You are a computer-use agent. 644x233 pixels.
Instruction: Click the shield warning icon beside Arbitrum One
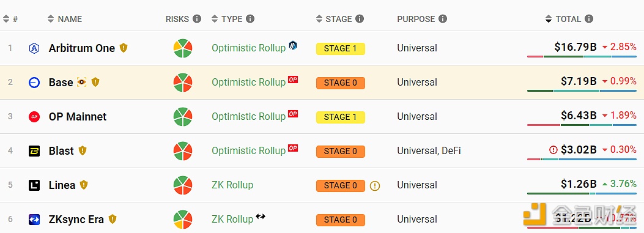click(124, 48)
